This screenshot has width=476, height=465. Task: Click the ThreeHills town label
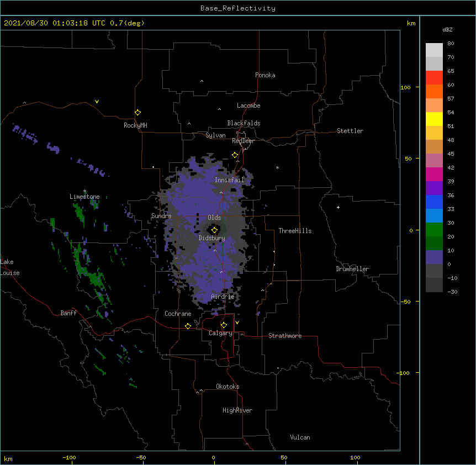(295, 231)
